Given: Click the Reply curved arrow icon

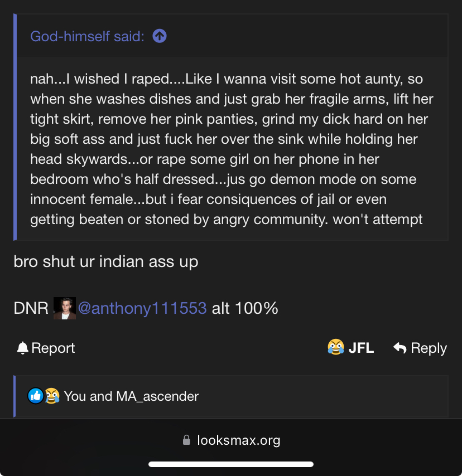Looking at the screenshot, I should tap(400, 348).
